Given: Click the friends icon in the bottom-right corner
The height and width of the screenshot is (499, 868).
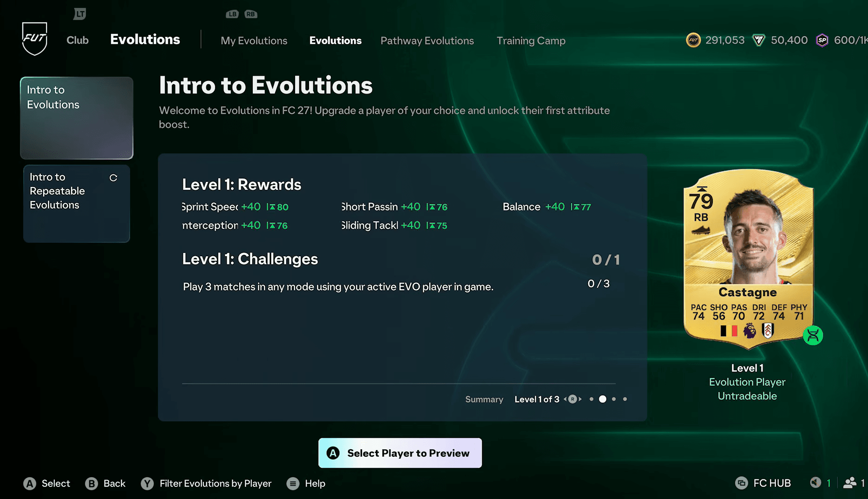Looking at the screenshot, I should pyautogui.click(x=850, y=483).
